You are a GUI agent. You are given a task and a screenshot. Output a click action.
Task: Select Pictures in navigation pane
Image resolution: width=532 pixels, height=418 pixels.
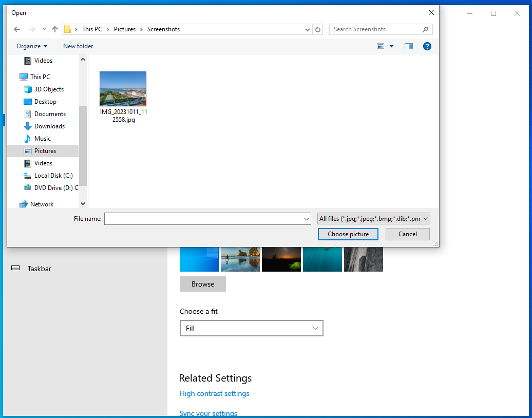click(x=43, y=151)
